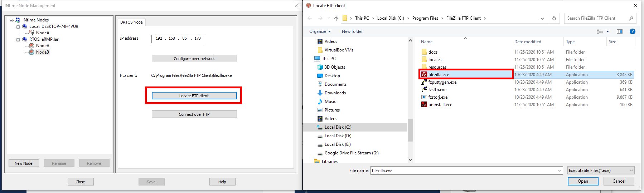Cancel the Locate FTP client dialog

pos(619,181)
